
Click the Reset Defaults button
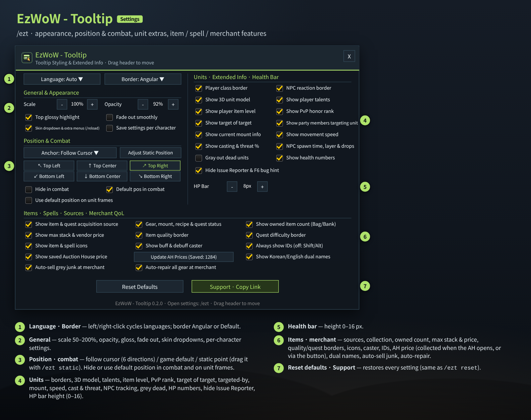[140, 287]
